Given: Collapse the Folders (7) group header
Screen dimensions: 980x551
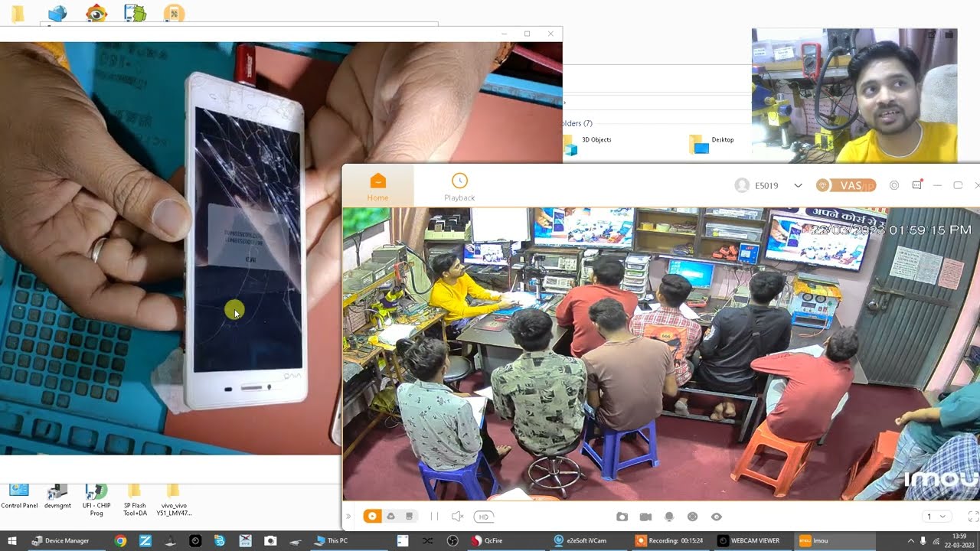Looking at the screenshot, I should pos(576,123).
